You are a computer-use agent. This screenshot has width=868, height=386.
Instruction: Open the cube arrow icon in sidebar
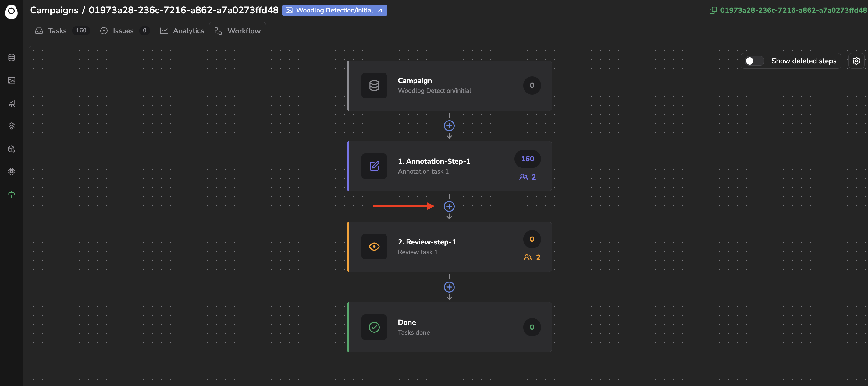tap(12, 149)
